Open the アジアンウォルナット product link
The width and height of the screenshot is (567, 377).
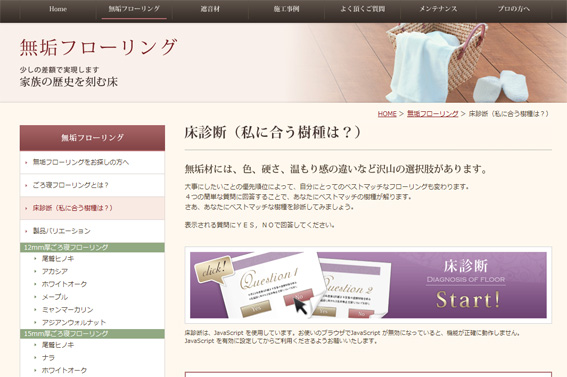pyautogui.click(x=74, y=322)
